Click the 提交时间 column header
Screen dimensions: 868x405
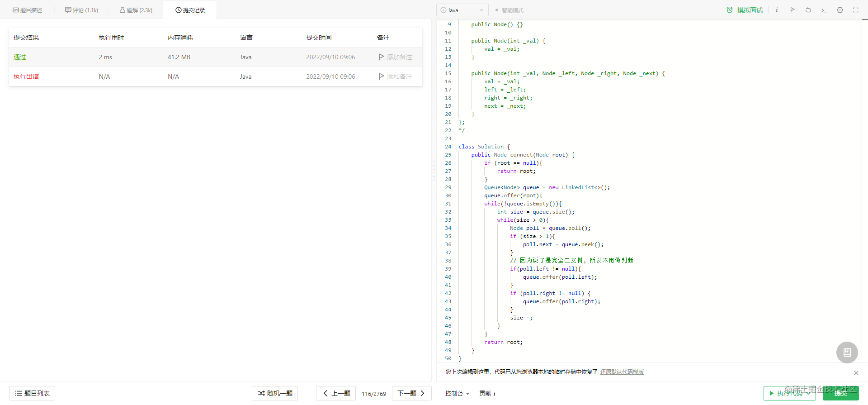[319, 38]
